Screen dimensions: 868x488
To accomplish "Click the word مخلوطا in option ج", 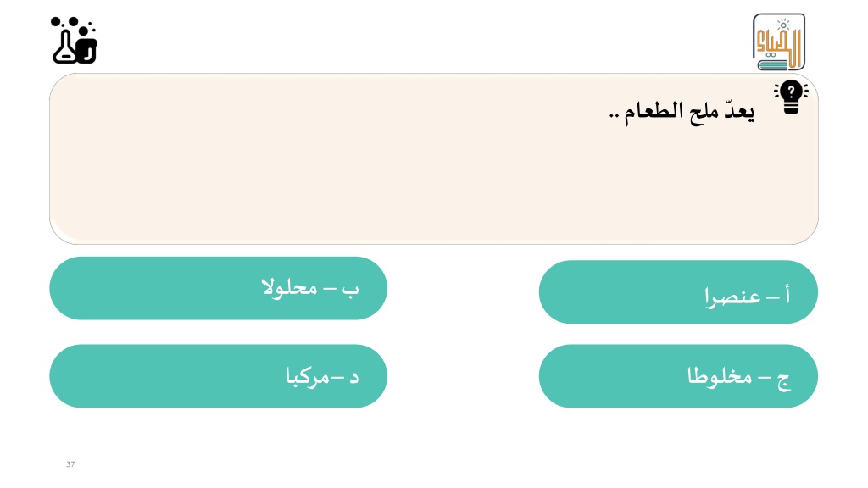I will 721,376.
